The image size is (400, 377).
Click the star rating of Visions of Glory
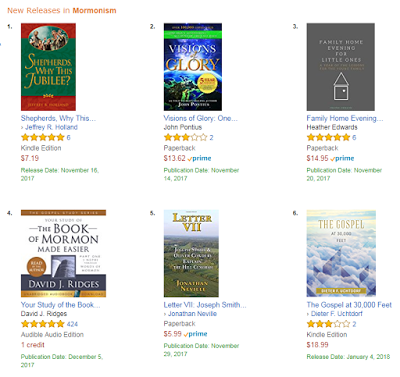click(x=185, y=137)
